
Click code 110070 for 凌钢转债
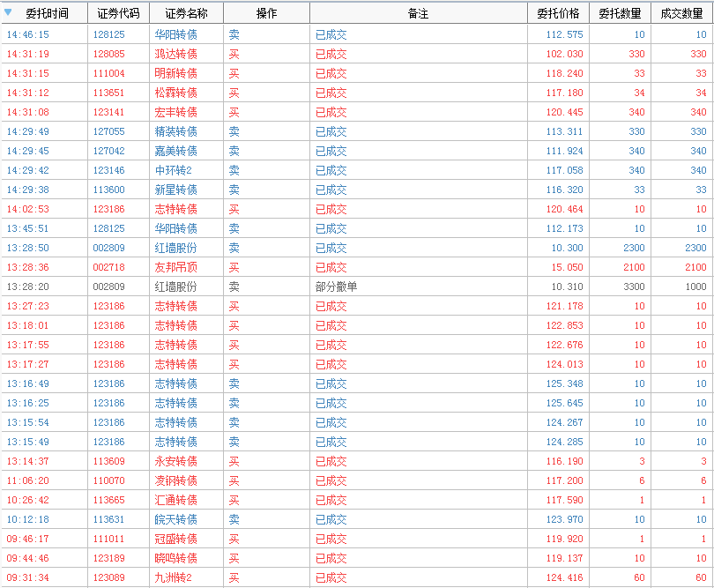tap(108, 480)
